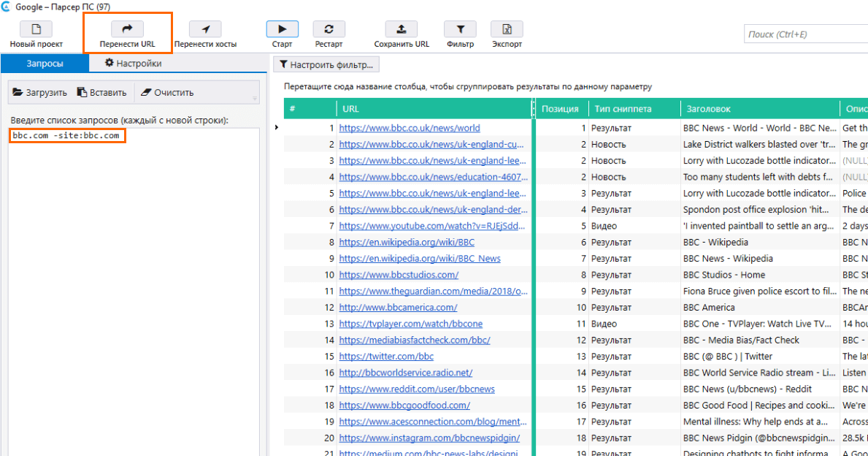The height and width of the screenshot is (456, 868).
Task: Switch to the Запросы tab
Action: (45, 63)
